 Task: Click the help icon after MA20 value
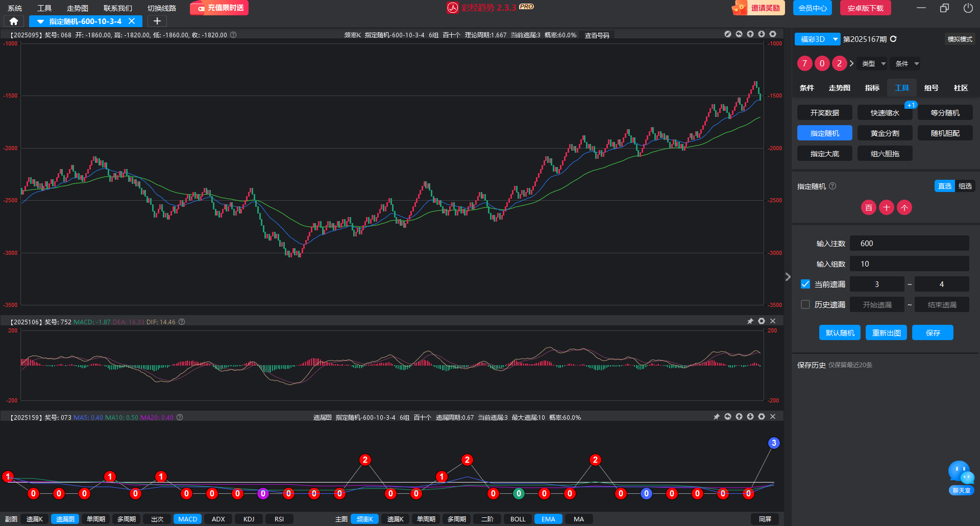pyautogui.click(x=180, y=417)
